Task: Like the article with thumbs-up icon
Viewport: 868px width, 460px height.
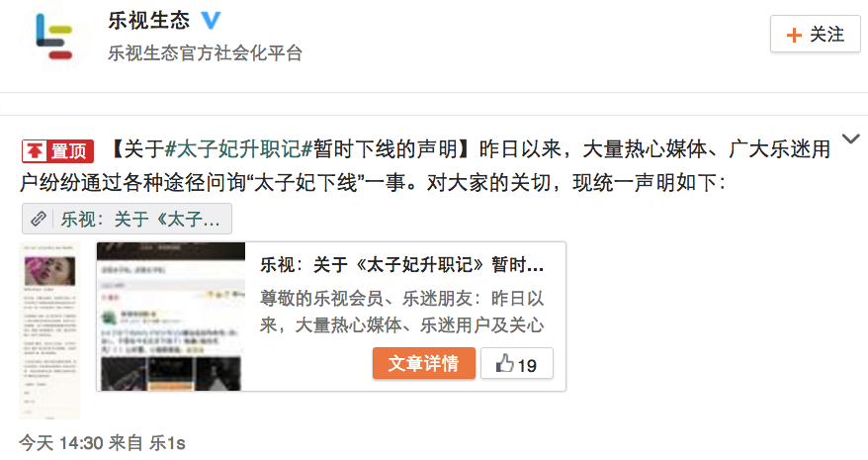Action: click(x=504, y=364)
